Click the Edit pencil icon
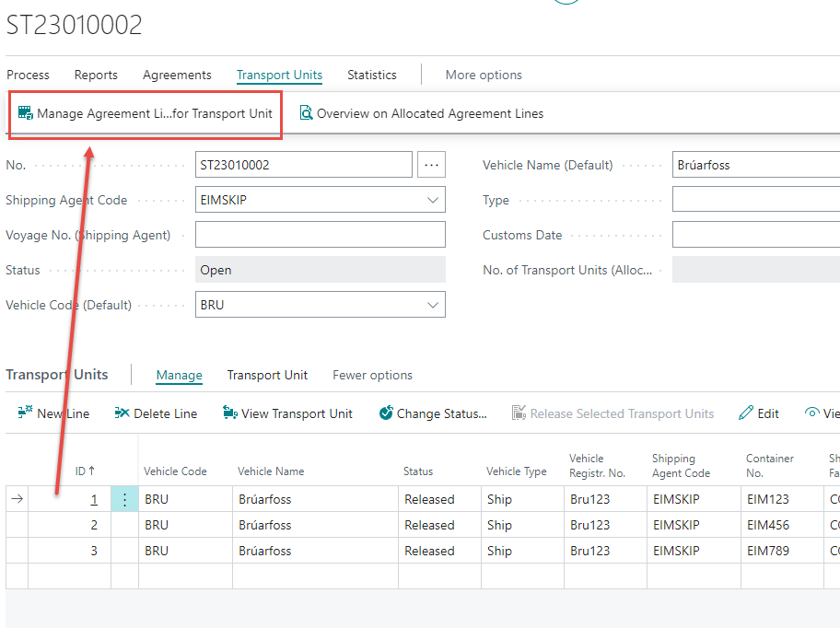 click(746, 413)
